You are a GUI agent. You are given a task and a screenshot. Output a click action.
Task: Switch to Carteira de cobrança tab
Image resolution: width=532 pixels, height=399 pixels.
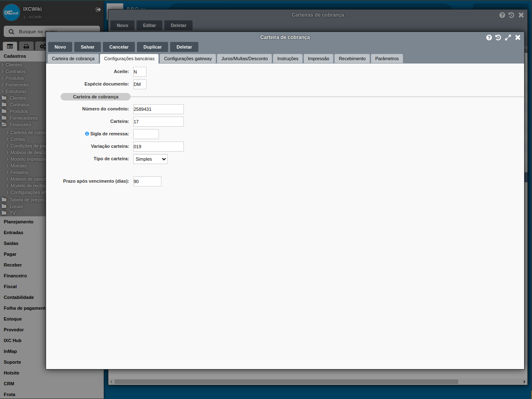(73, 59)
